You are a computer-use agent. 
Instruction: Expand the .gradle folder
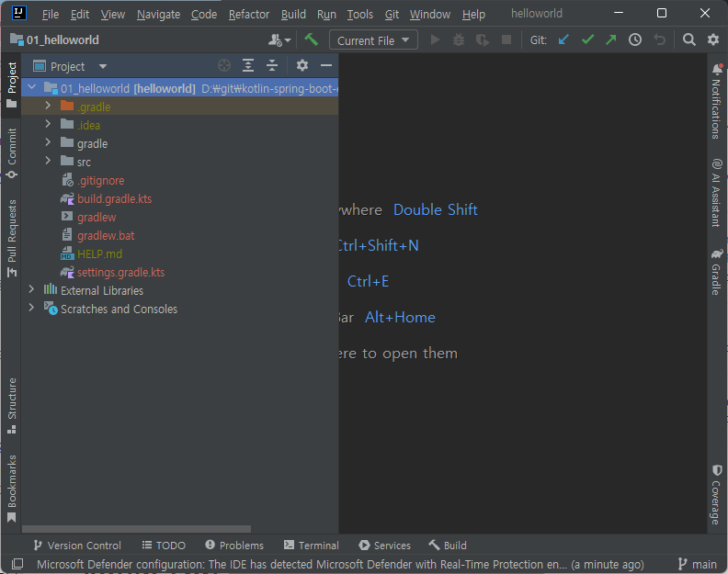point(48,106)
